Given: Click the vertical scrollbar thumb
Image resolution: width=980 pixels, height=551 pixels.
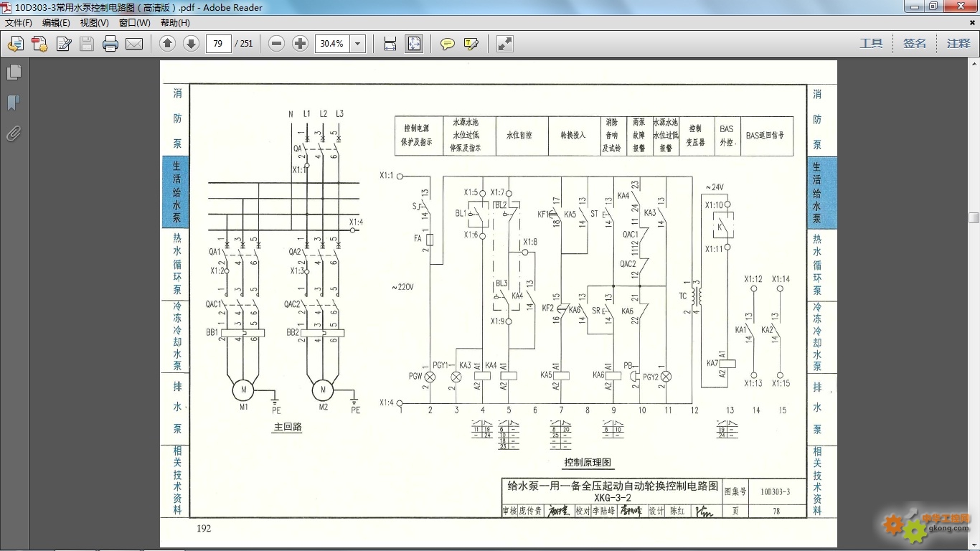Looking at the screenshot, I should [x=974, y=217].
